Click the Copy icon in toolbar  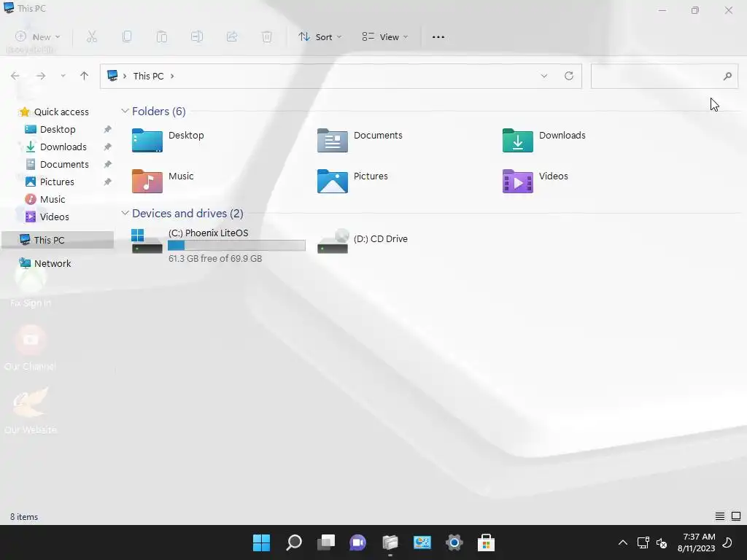127,36
